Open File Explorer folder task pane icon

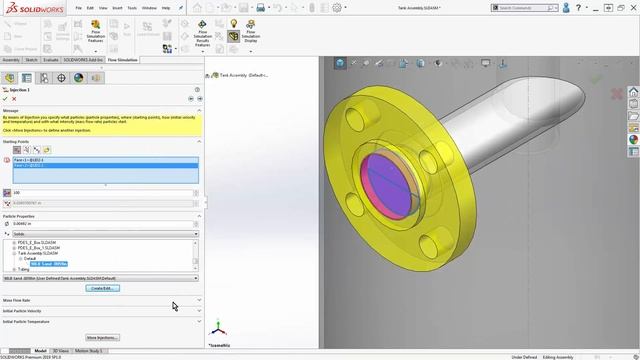coord(633,116)
